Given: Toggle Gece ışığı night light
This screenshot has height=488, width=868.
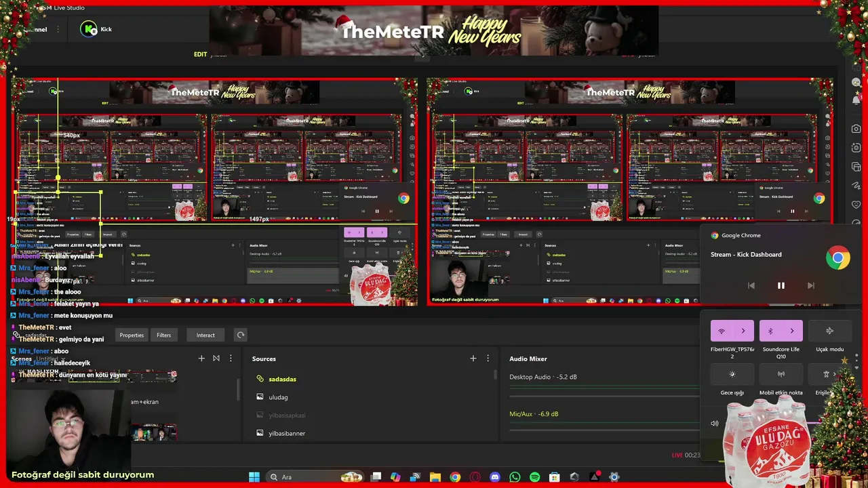Looking at the screenshot, I should pos(732,374).
